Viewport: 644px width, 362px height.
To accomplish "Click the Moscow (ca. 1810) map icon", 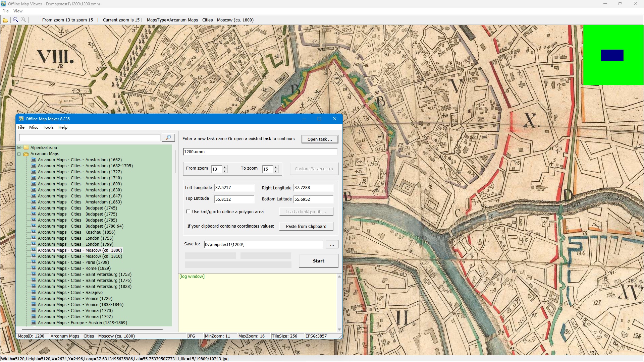I will point(34,256).
